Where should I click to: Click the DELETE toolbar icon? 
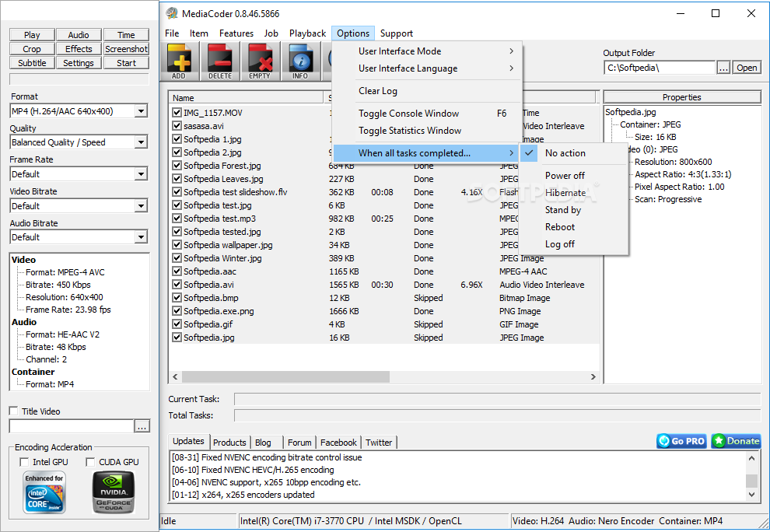click(x=220, y=62)
